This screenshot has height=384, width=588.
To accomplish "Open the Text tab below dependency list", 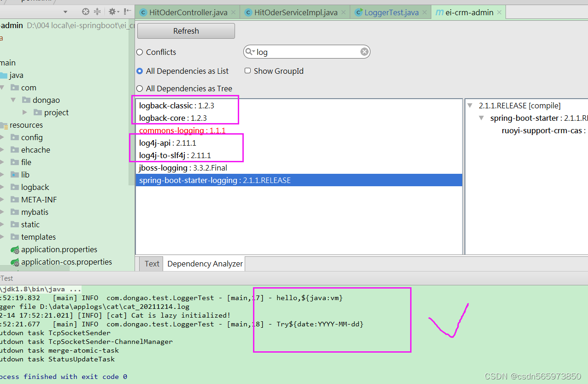I will [x=151, y=264].
